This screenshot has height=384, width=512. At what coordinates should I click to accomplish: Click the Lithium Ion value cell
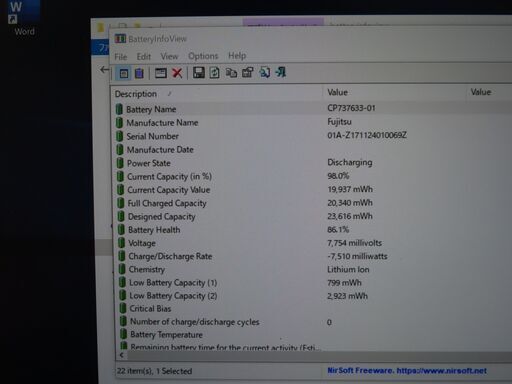pos(348,269)
